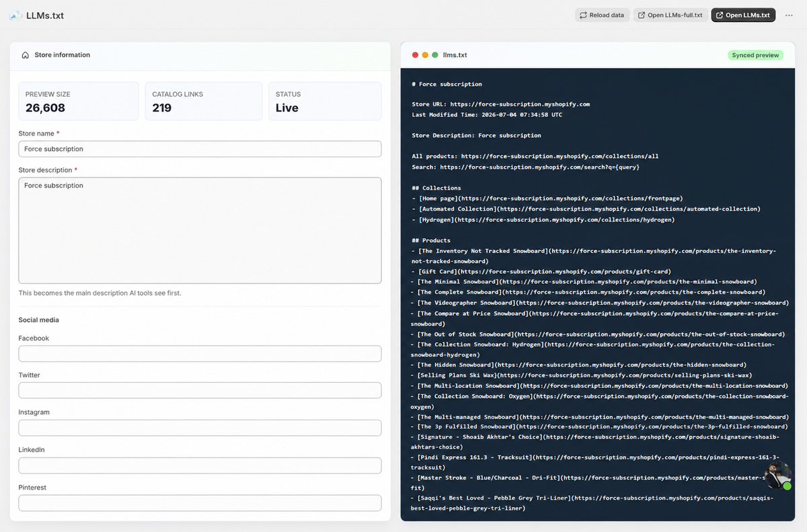Click the [The Complete Snowboard] line
The height and width of the screenshot is (532, 807).
point(588,292)
